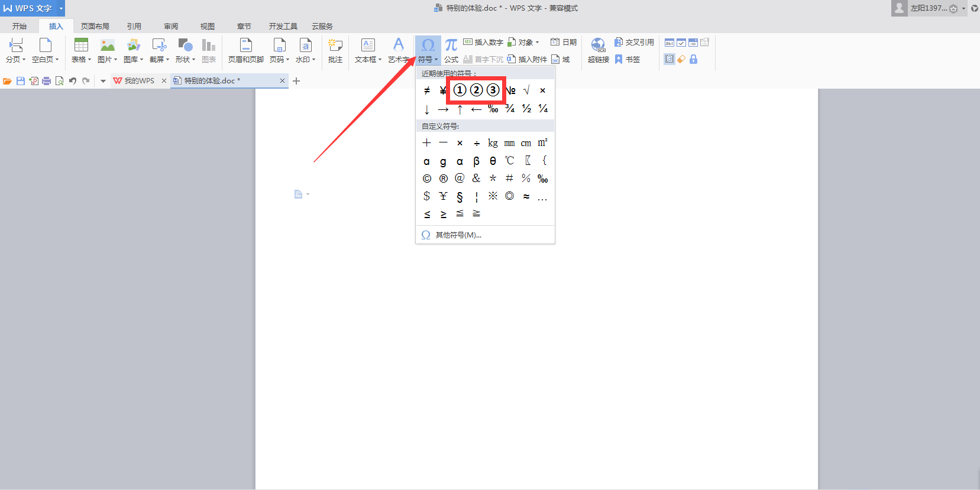
Task: Insert the circled number ① symbol
Action: tap(460, 90)
